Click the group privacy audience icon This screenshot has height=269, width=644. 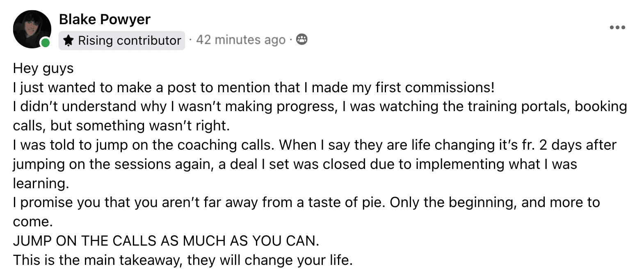[301, 39]
